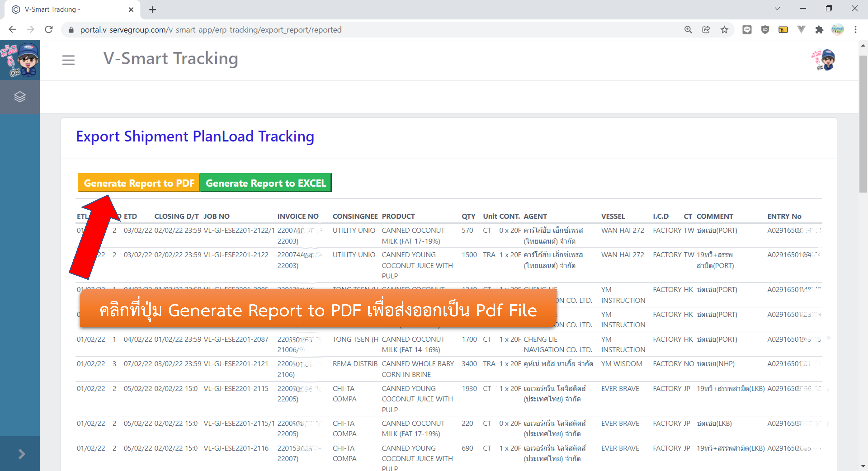Click YM WISDOM vessel cell
Image resolution: width=868 pixels, height=471 pixels.
(x=622, y=364)
